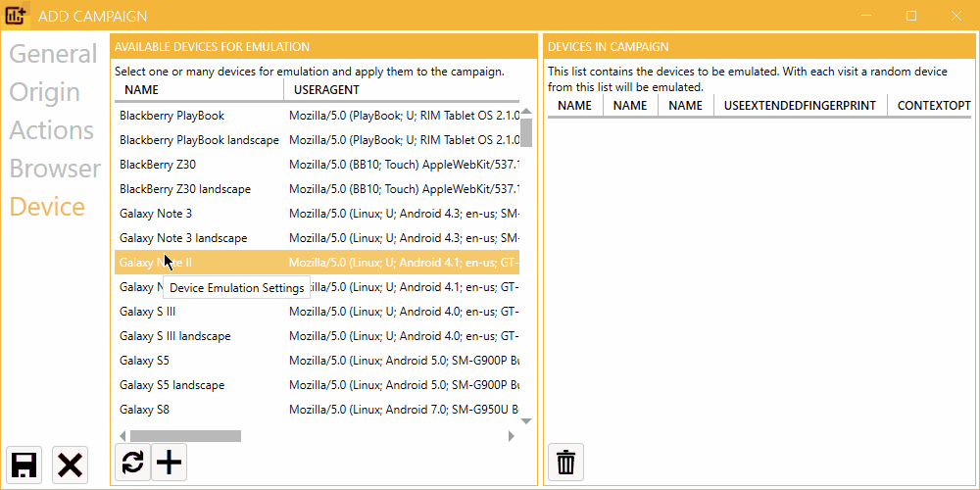This screenshot has height=490, width=980.
Task: Go to the Actions tab
Action: coord(51,130)
